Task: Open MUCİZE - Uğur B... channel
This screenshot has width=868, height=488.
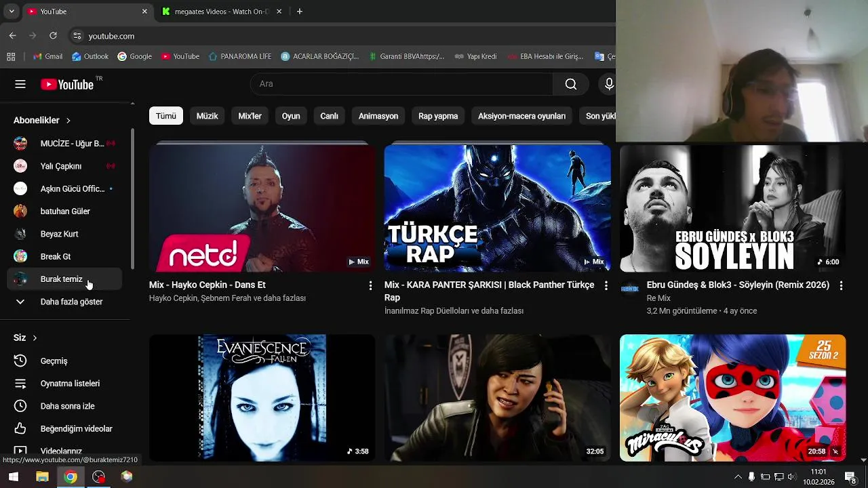Action: coord(64,144)
